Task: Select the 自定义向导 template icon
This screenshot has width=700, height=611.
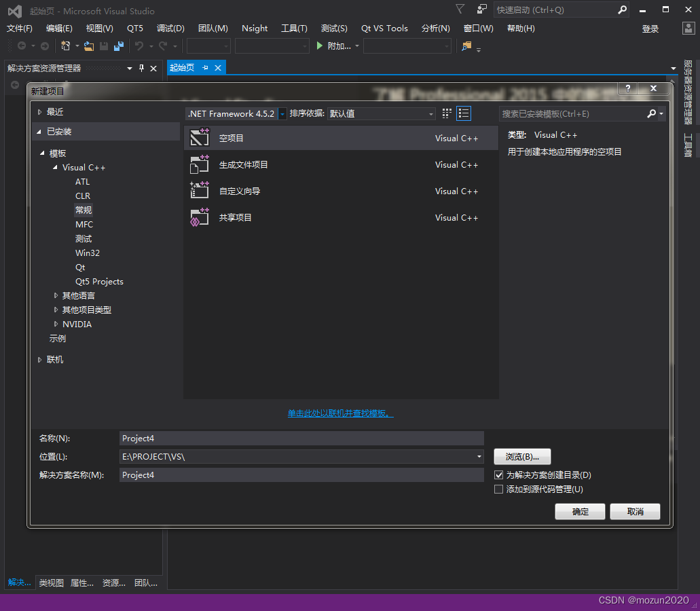Action: (200, 191)
